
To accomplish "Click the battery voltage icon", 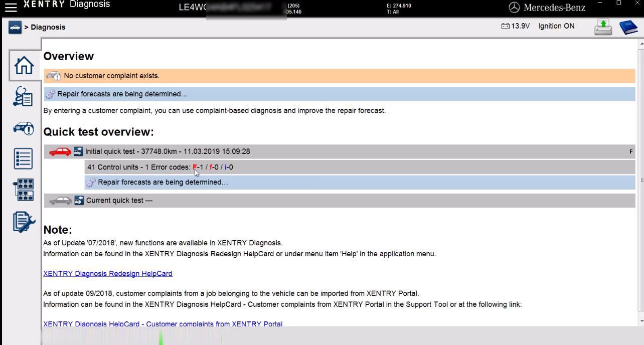I will click(505, 26).
